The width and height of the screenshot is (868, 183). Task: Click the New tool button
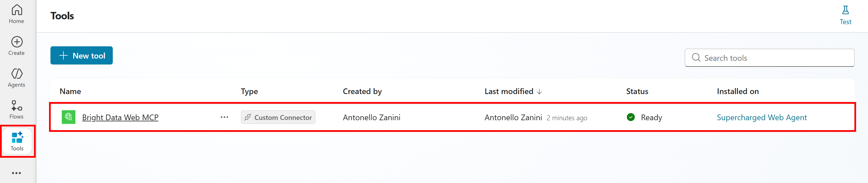82,55
